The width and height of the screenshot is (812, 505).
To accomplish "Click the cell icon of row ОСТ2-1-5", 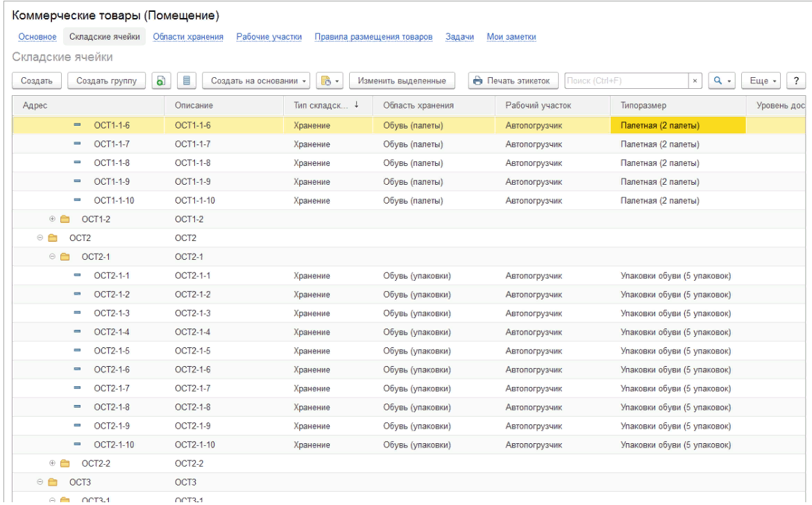I will 78,351.
